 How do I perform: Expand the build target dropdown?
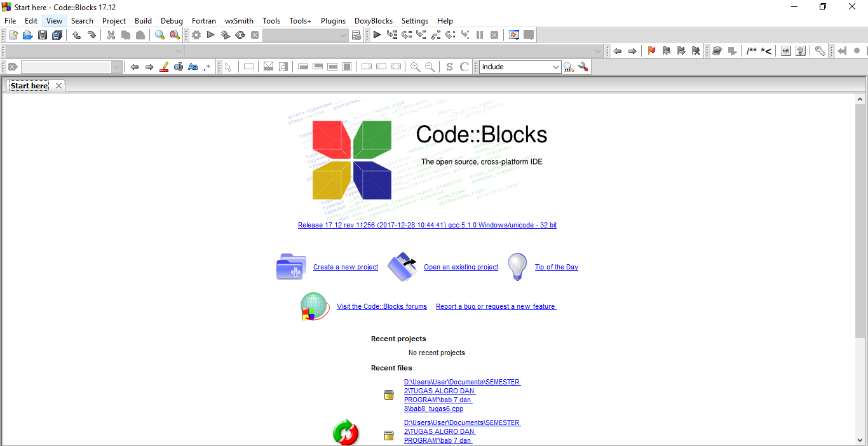(343, 35)
